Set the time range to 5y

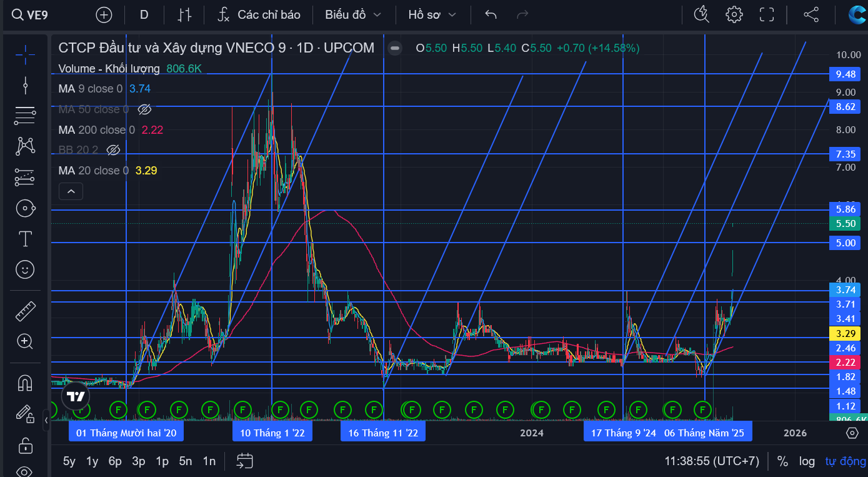pos(69,461)
